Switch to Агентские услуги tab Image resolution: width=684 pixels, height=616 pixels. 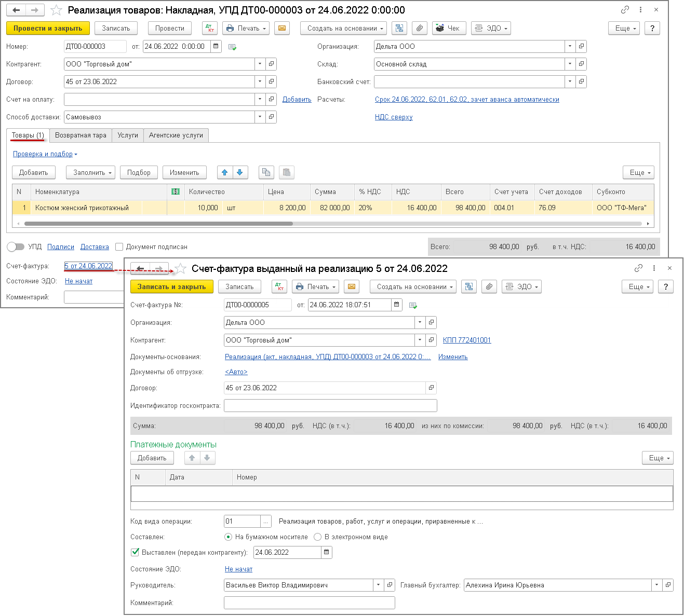pos(176,135)
